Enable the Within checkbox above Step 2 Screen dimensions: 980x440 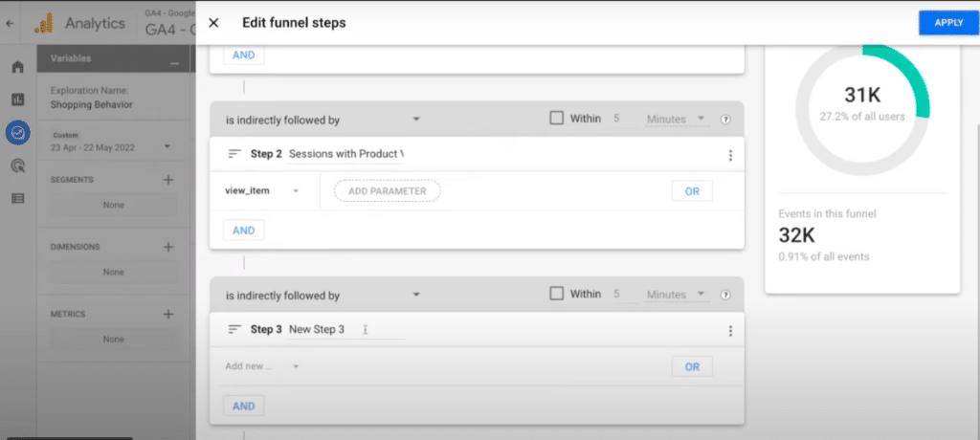click(x=557, y=119)
